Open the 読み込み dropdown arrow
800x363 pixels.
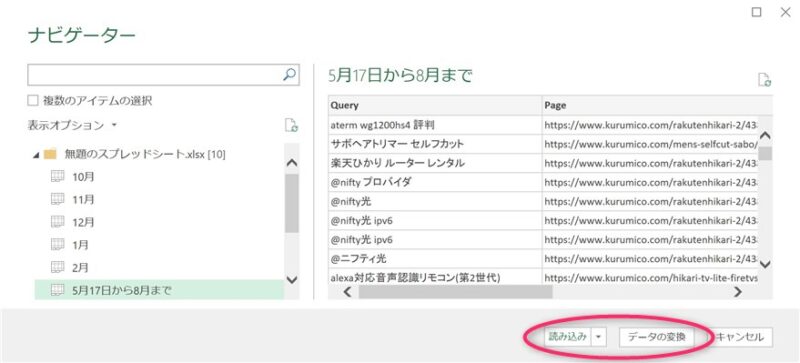[x=599, y=337]
